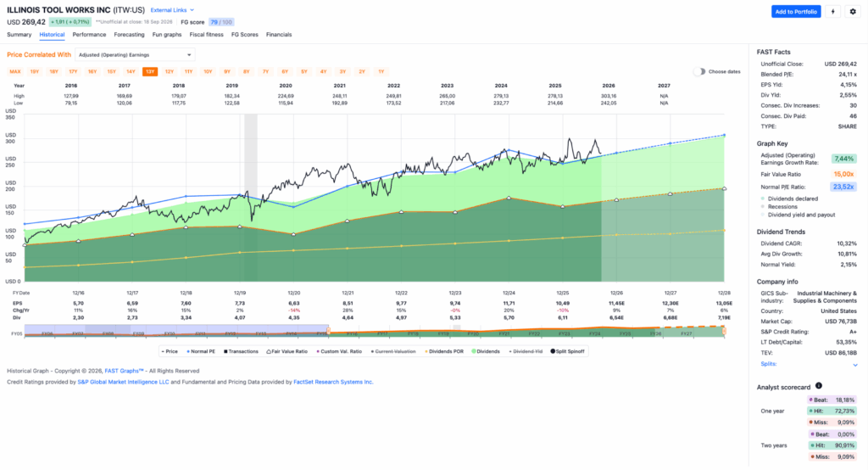868x470 pixels.
Task: Click the lightning bolt quick action icon
Action: pos(832,12)
